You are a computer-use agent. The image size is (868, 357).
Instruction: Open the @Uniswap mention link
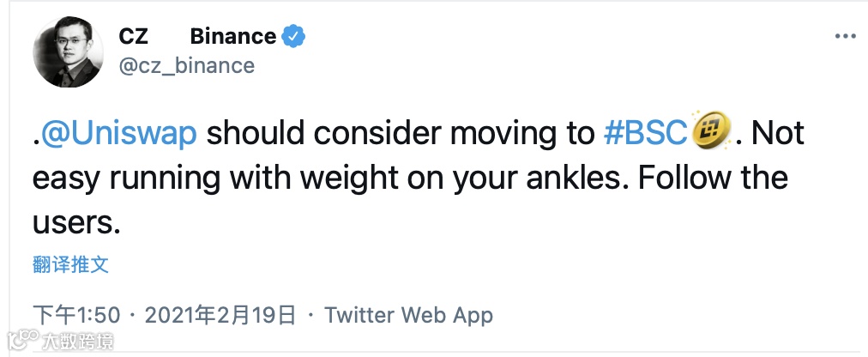coord(118,135)
